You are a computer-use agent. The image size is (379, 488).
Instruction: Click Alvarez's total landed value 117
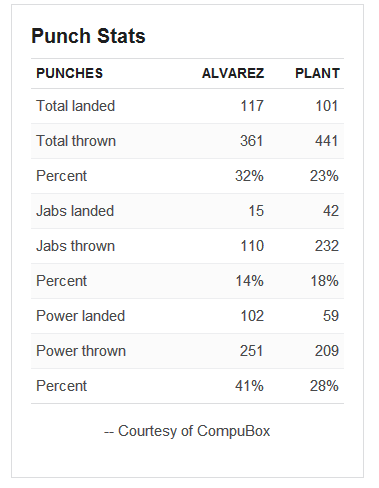pyautogui.click(x=252, y=106)
